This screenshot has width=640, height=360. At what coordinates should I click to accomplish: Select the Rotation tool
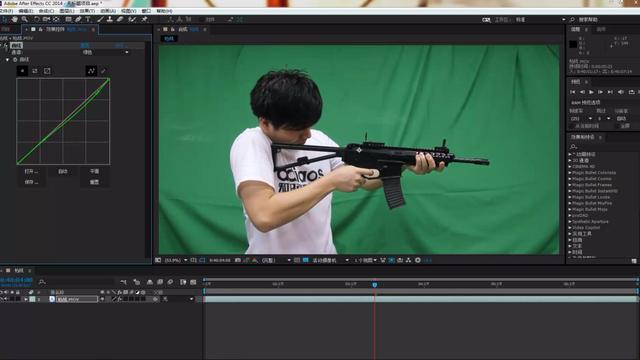[37, 19]
